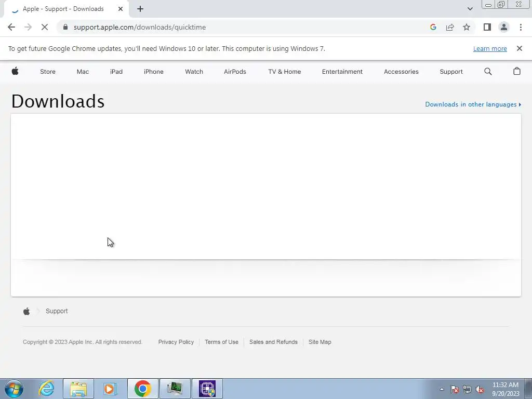
Task: Open the Accessories menu item
Action: point(401,72)
